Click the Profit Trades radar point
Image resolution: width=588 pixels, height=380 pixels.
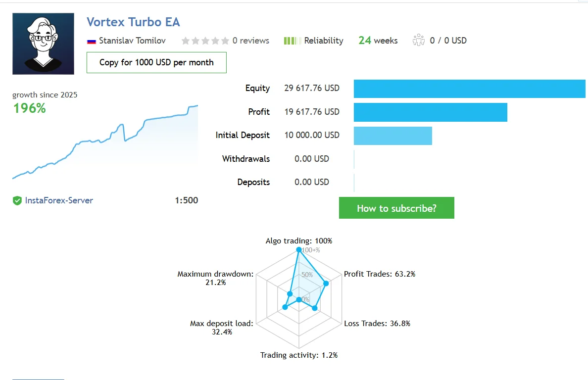tap(326, 284)
